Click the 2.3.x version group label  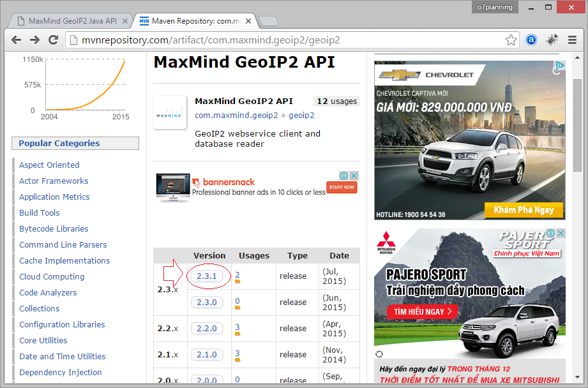click(x=168, y=290)
